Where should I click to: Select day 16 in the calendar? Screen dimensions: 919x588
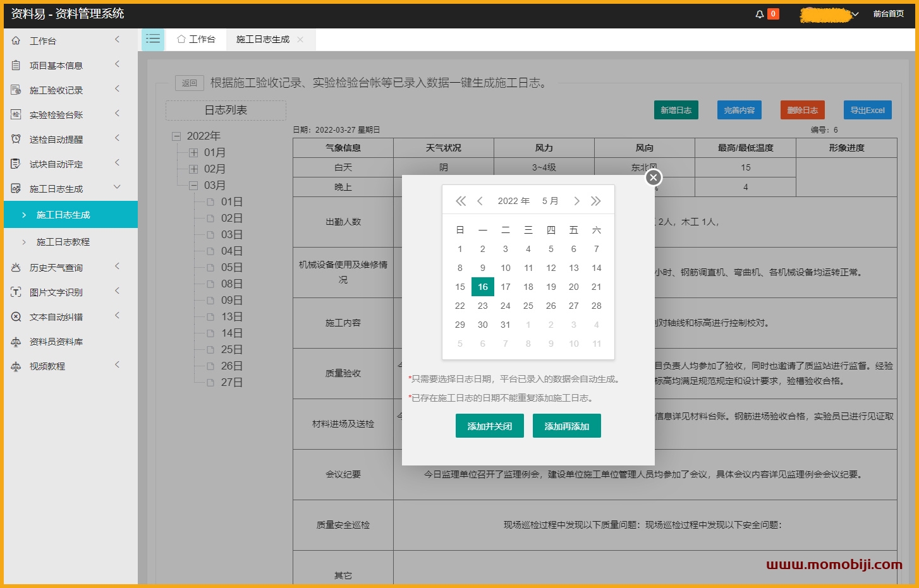483,287
